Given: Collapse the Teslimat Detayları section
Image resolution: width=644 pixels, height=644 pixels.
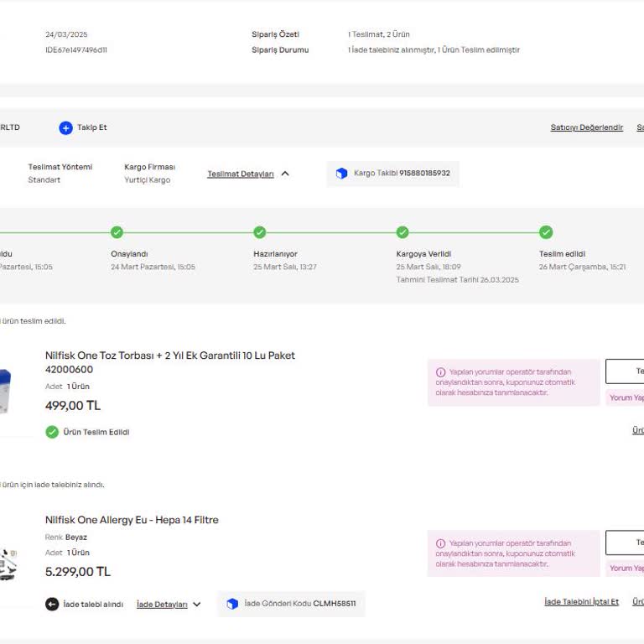Looking at the screenshot, I should (x=241, y=174).
